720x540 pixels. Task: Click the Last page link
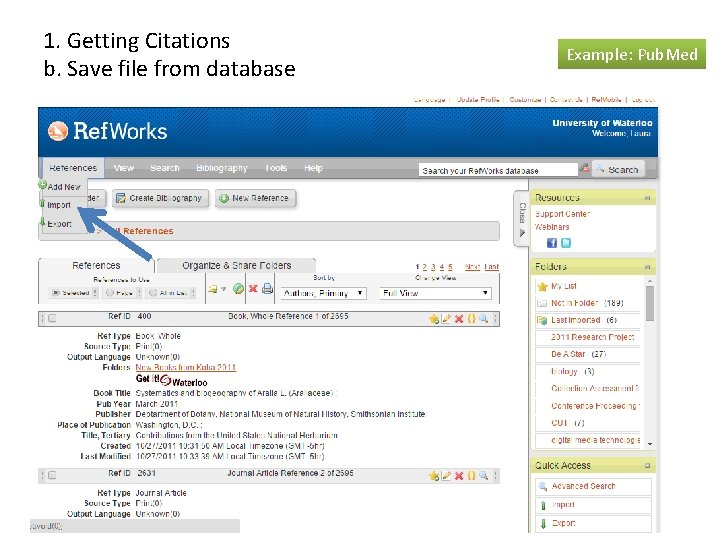[x=491, y=267]
